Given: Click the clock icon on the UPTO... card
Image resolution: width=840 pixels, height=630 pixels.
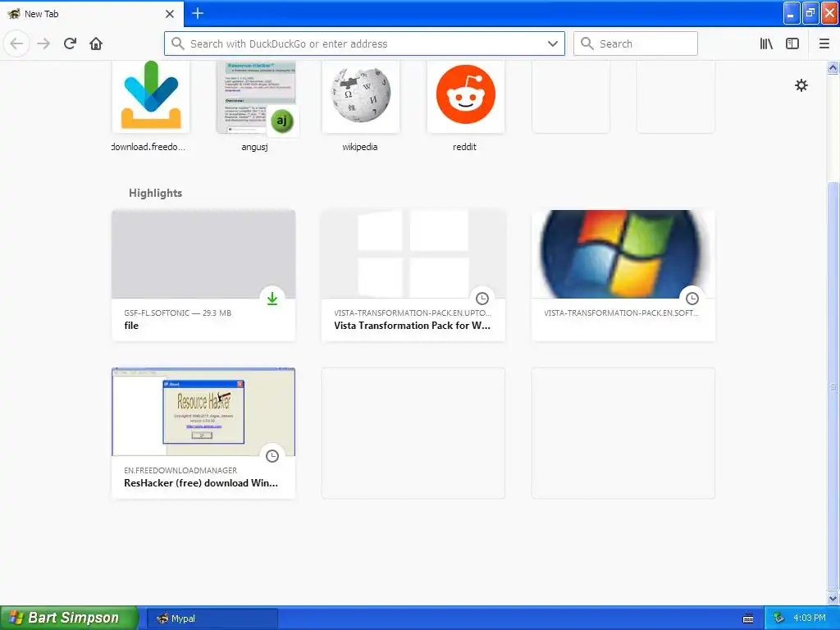Looking at the screenshot, I should pyautogui.click(x=482, y=299).
